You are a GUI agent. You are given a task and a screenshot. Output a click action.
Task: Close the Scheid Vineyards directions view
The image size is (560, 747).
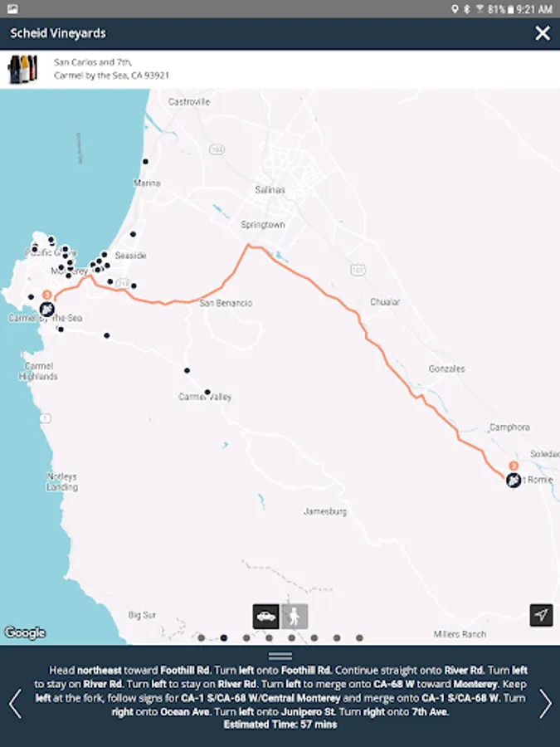(x=542, y=33)
